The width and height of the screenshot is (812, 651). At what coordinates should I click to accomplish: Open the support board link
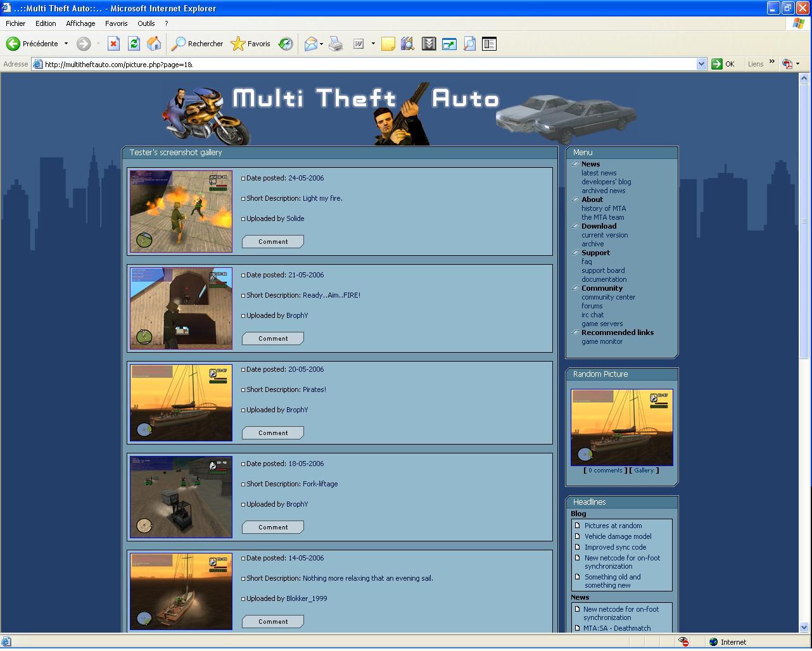pos(603,270)
